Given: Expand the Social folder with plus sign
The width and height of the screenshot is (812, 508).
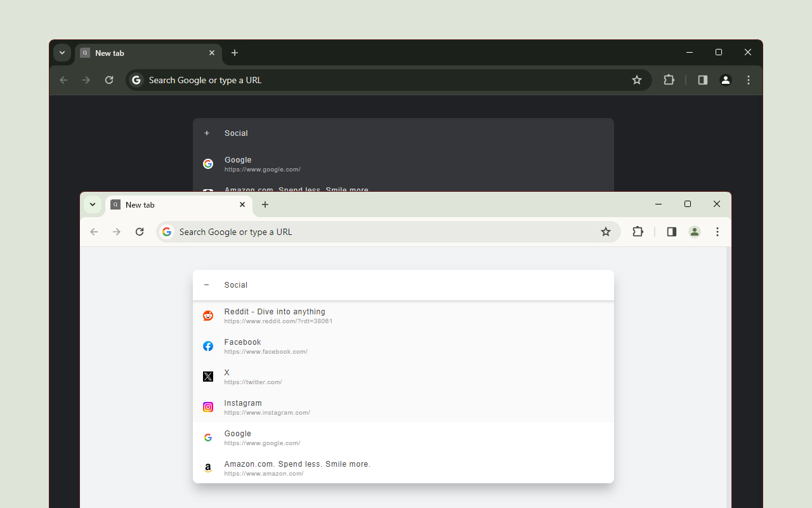Looking at the screenshot, I should click(x=207, y=133).
